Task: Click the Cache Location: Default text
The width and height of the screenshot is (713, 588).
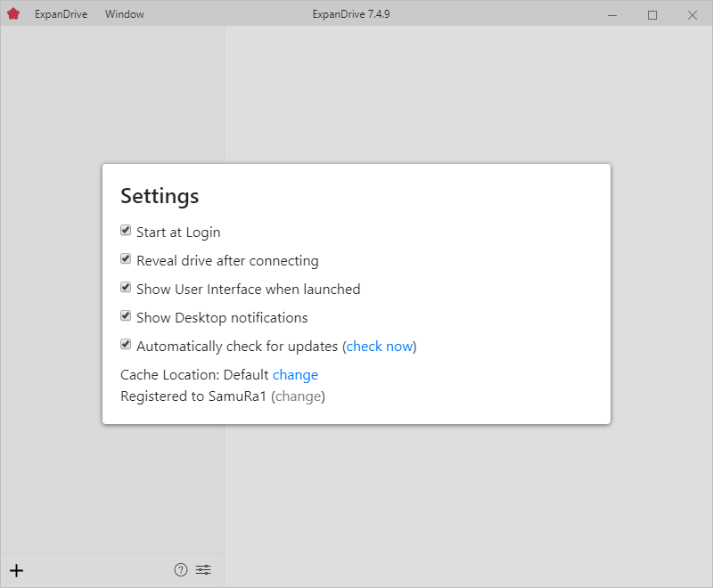Action: point(194,375)
